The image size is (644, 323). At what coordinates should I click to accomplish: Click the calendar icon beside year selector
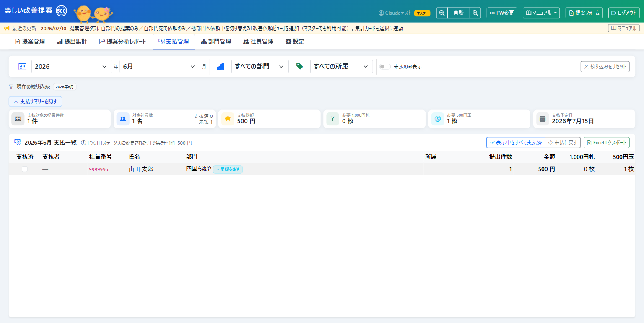22,66
